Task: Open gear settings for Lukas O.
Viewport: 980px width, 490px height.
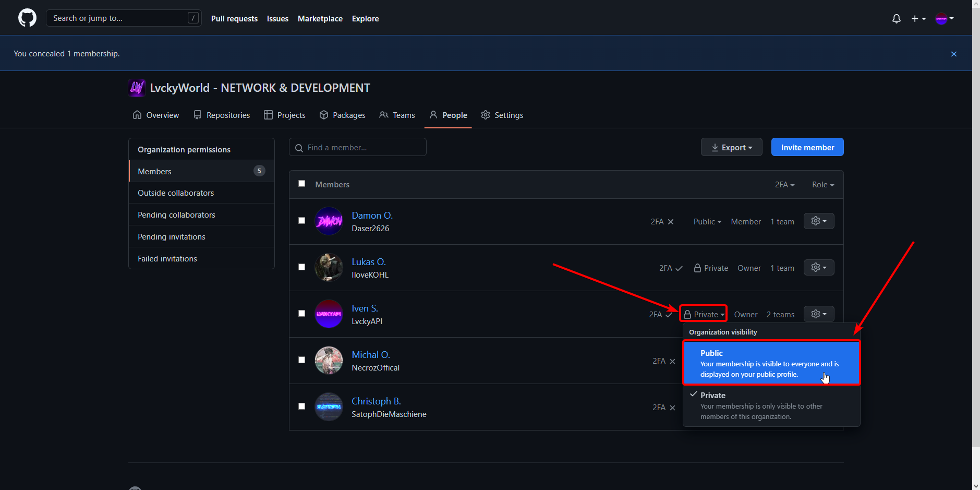Action: tap(818, 268)
